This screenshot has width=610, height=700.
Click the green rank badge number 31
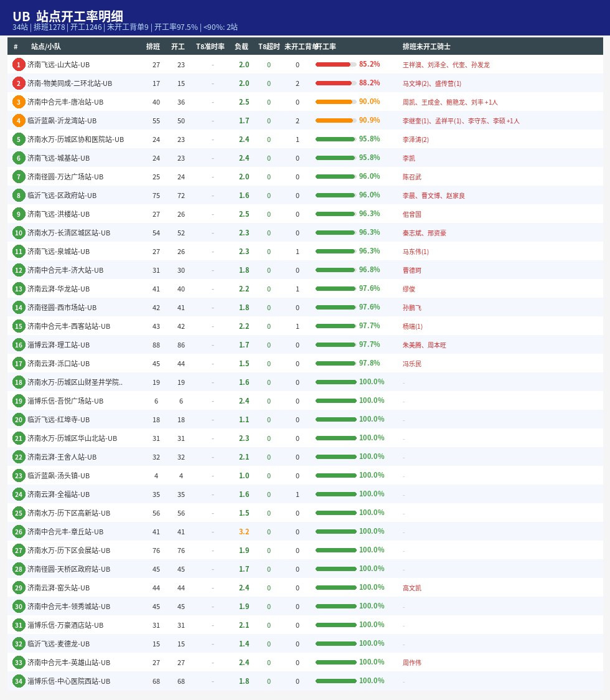point(18,625)
